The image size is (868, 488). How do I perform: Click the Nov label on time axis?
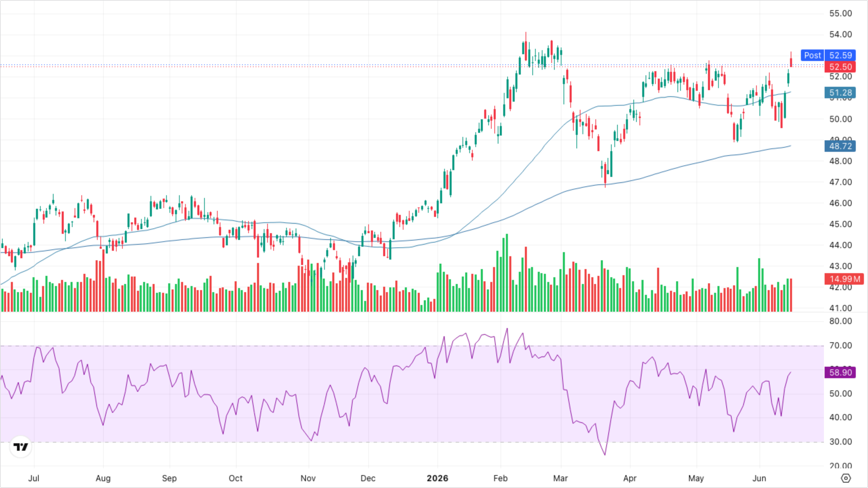308,478
